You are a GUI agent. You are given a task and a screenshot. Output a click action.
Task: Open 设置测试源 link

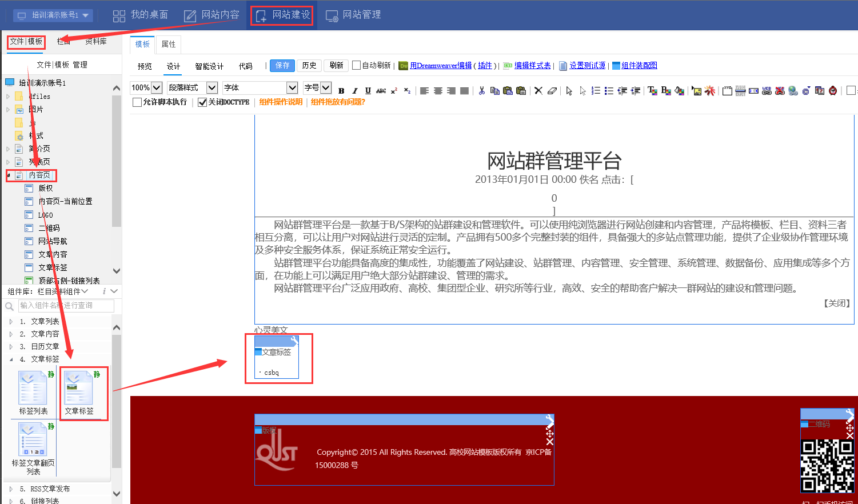[587, 66]
